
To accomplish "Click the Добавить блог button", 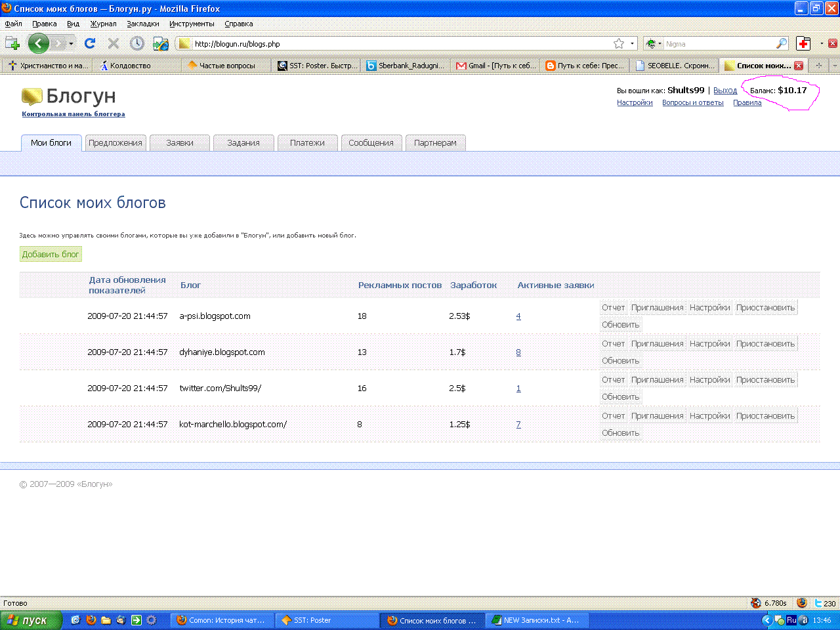I will (x=51, y=255).
